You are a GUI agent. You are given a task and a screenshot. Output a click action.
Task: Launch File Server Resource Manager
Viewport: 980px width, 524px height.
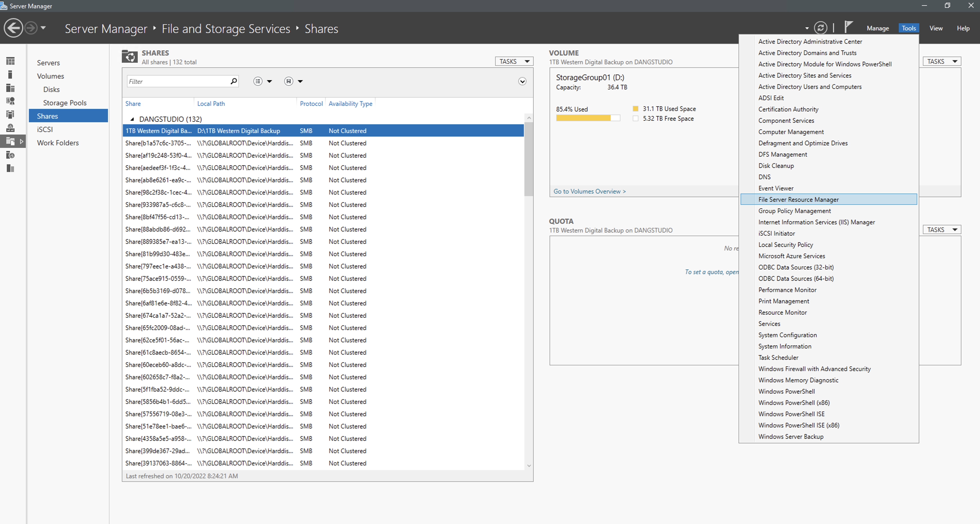pos(828,199)
